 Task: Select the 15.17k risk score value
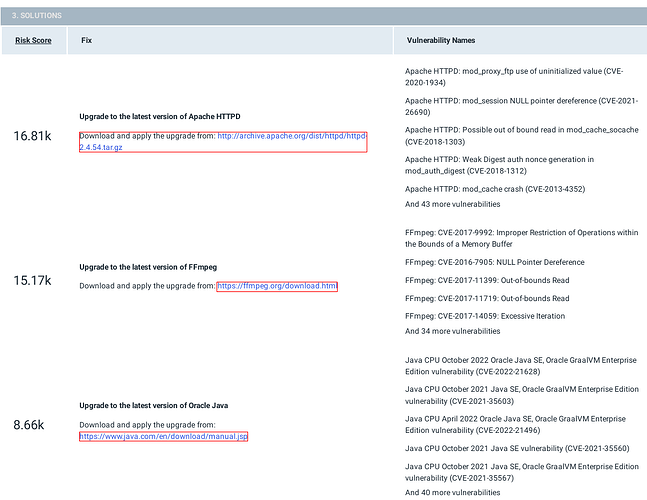tap(32, 281)
